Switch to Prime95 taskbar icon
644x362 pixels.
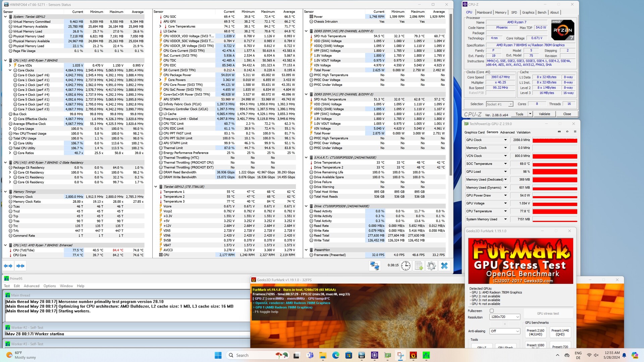point(426,355)
